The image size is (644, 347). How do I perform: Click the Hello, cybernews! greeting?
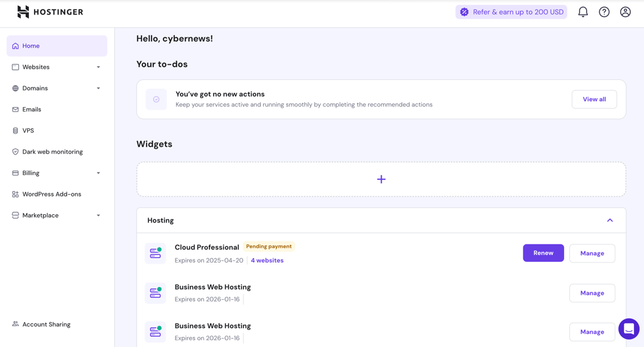pos(175,38)
